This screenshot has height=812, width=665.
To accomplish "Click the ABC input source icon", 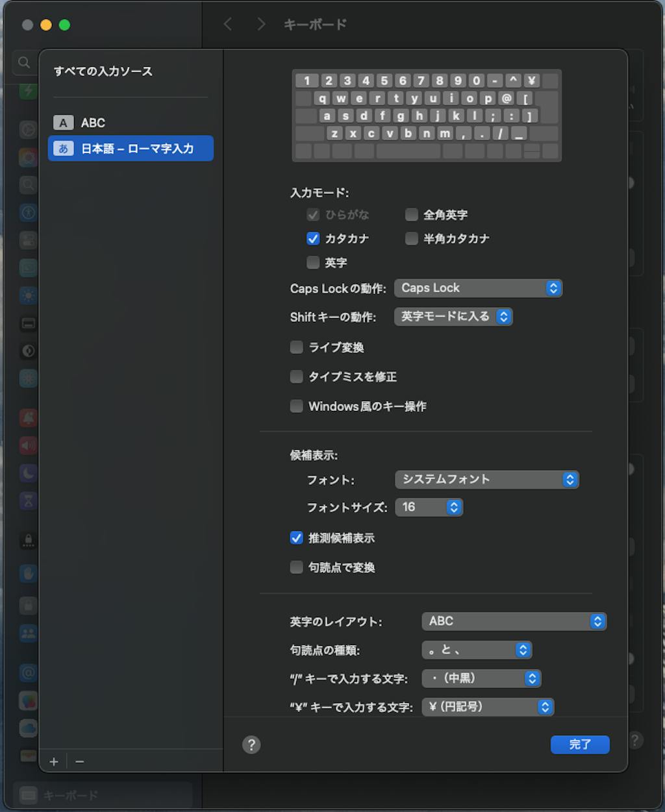I will pos(63,123).
